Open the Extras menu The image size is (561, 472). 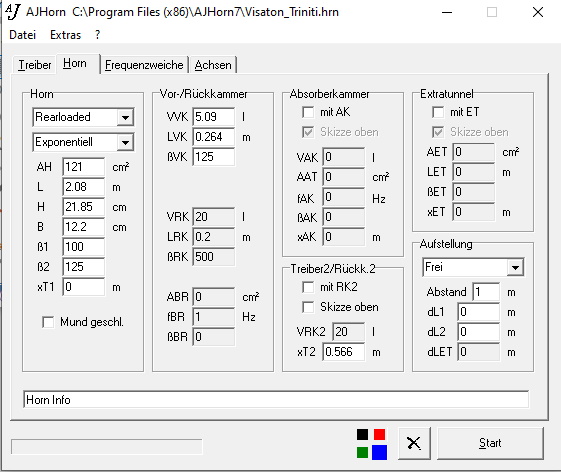[65, 35]
